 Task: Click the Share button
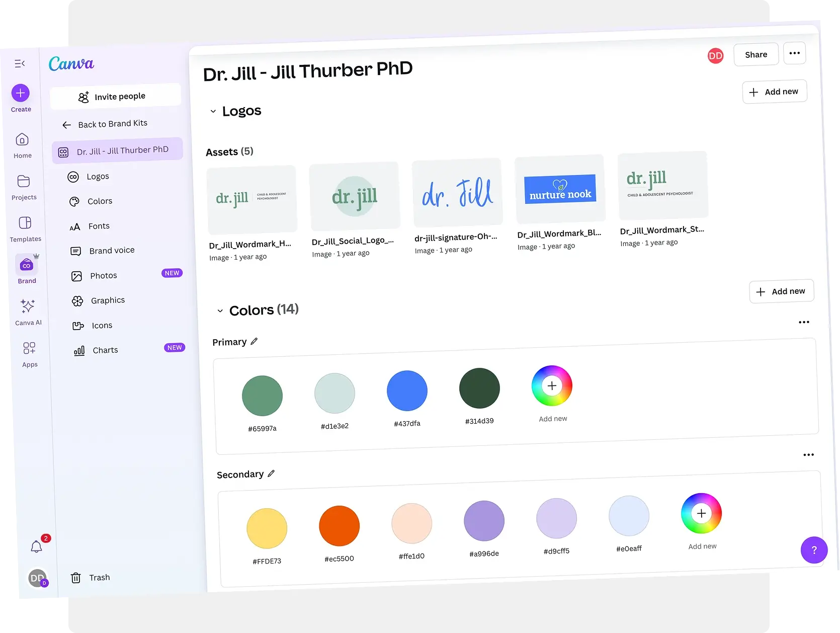pos(756,54)
